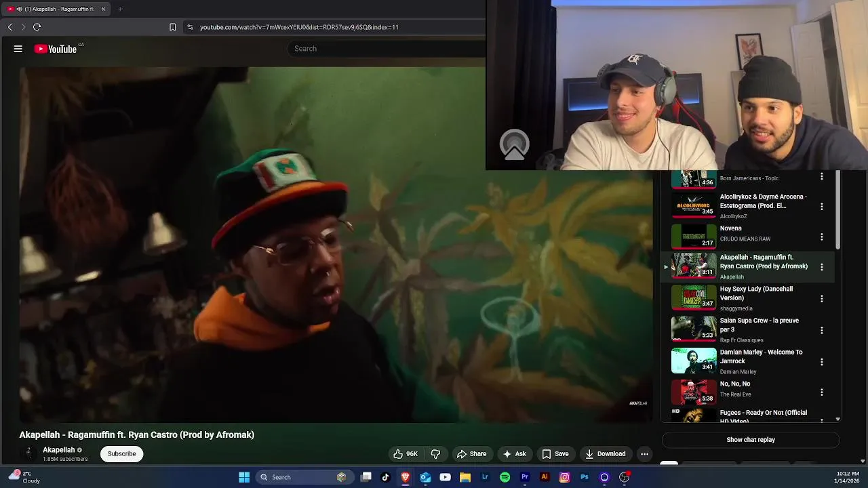The width and height of the screenshot is (868, 488).
Task: Play Estetograma thumbnail in playlist
Action: (x=694, y=206)
